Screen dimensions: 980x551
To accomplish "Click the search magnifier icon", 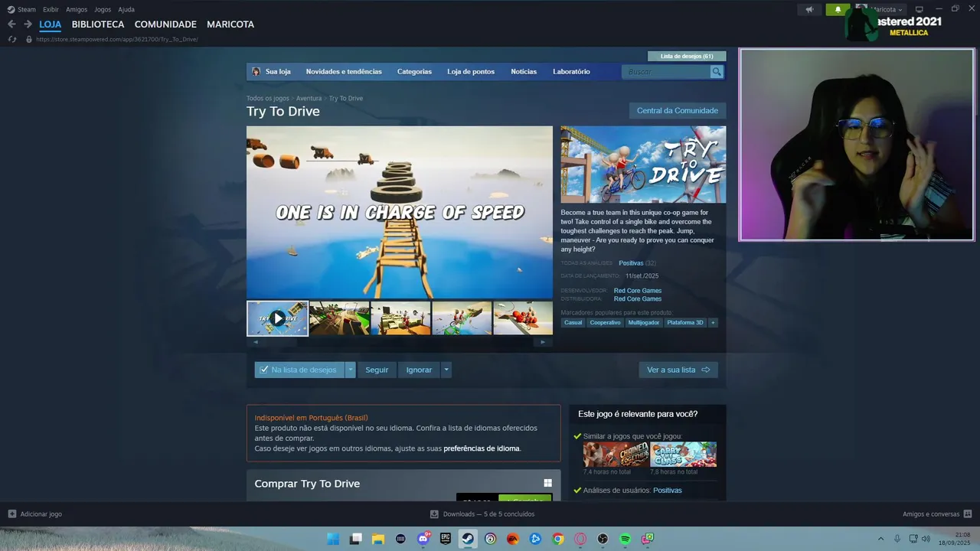I will (x=717, y=71).
